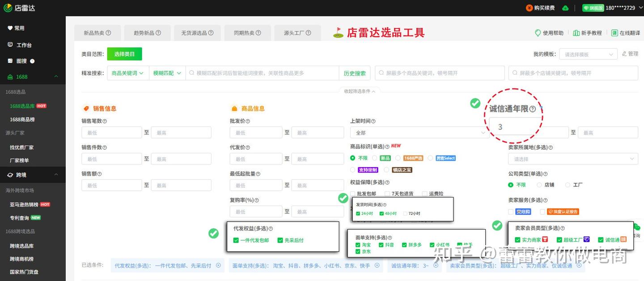The height and width of the screenshot is (281, 644).
Task: Collapse the 跨境 sidebar section
Action: coord(56,174)
